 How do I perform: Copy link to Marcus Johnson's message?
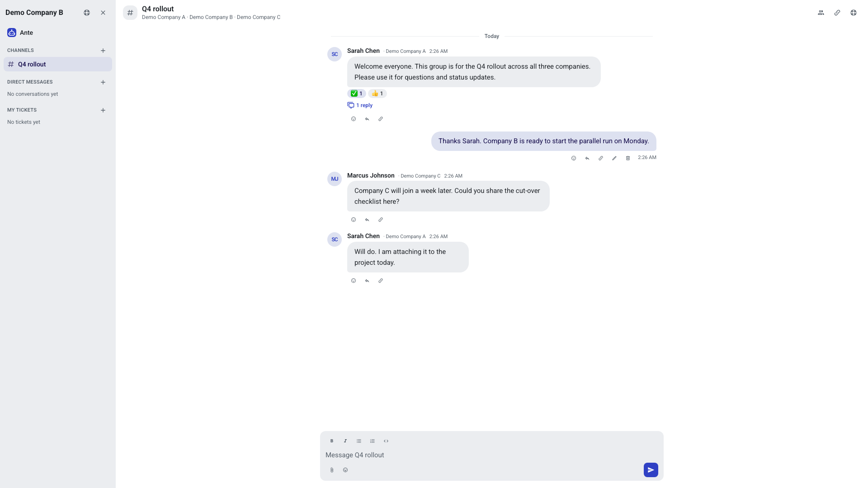coord(381,220)
